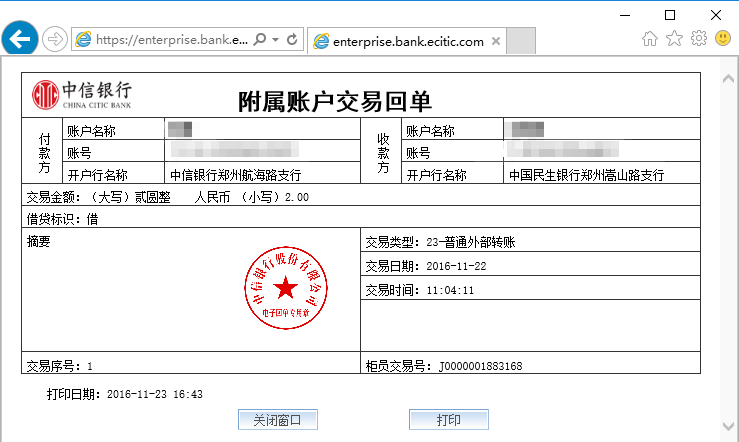Click the browser Forward arrow button
The width and height of the screenshot is (739, 442).
tap(54, 40)
